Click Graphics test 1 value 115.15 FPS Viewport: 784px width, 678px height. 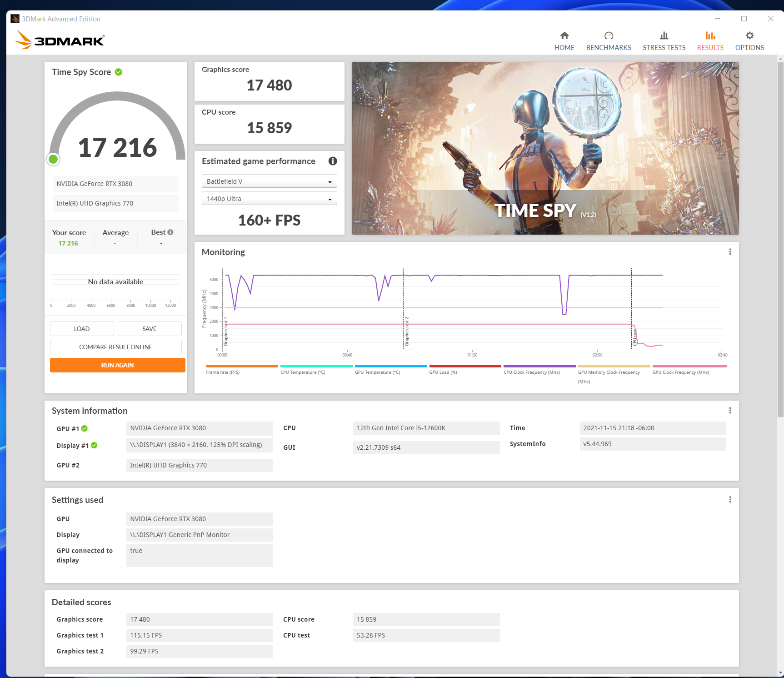[x=200, y=635]
